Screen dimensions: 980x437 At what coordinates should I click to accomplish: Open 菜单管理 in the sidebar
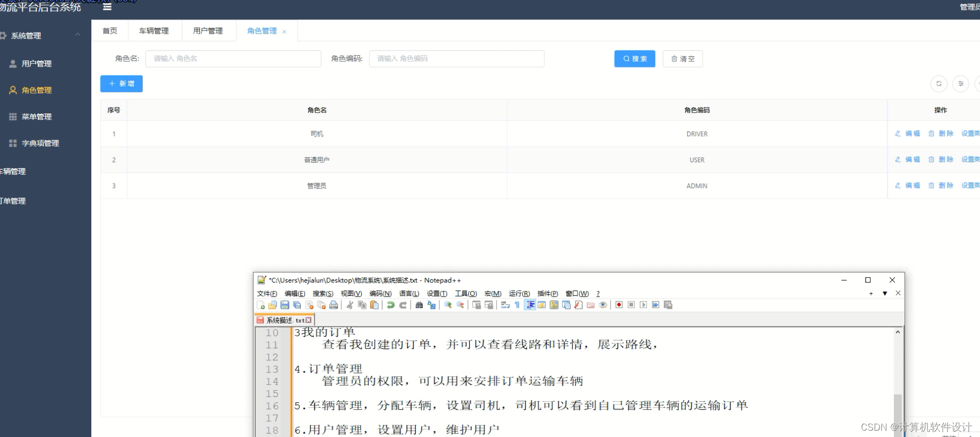(x=37, y=117)
